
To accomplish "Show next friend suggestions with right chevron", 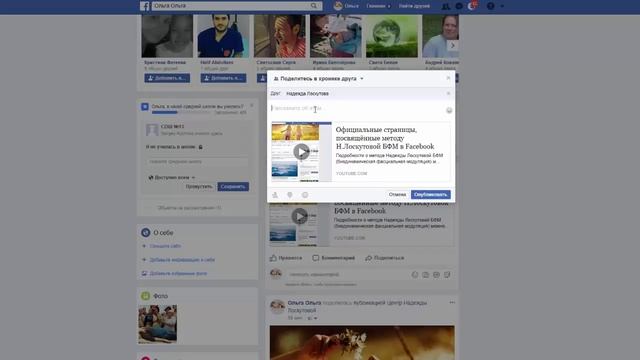I will pyautogui.click(x=452, y=45).
